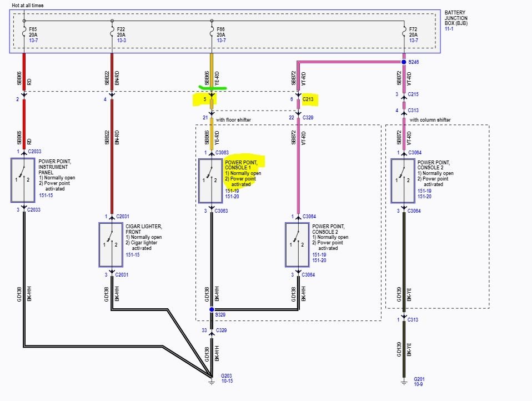Click the C329 connector label at pin 22
The image size is (532, 401).
coord(308,118)
